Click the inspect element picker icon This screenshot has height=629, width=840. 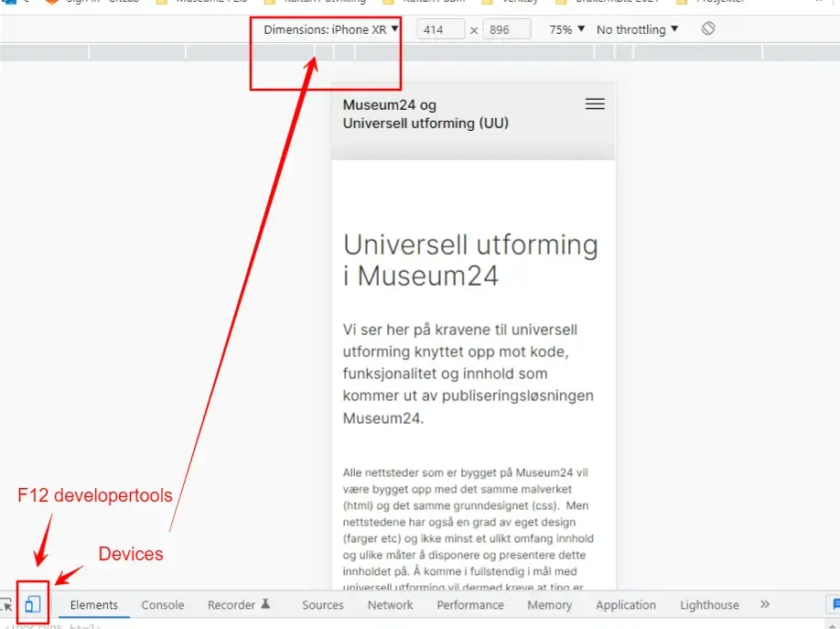tap(7, 604)
